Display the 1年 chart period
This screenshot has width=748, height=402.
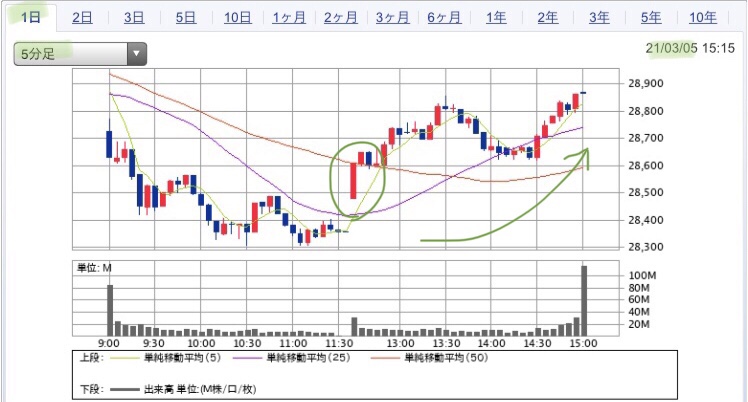496,18
